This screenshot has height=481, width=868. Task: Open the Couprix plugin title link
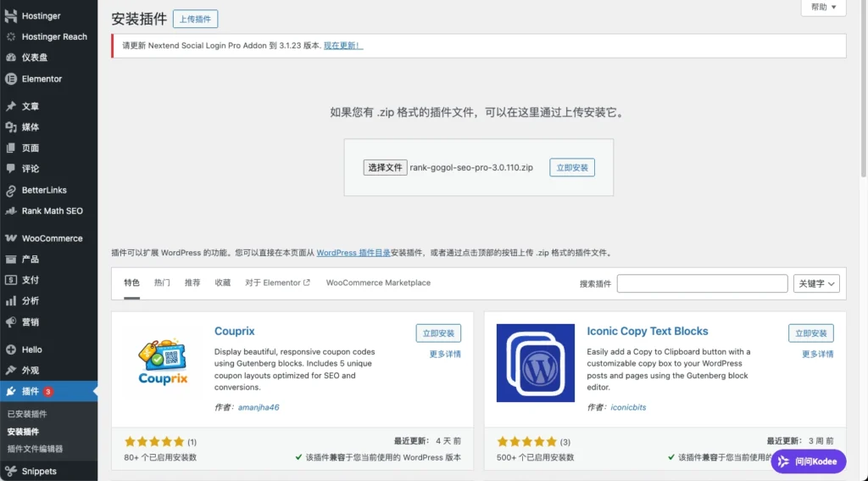(234, 331)
